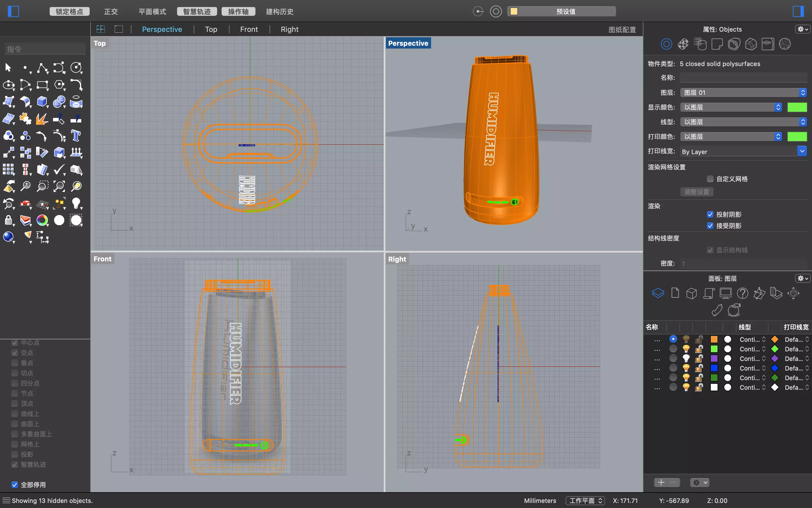
Task: Switch to the Right viewport tab
Action: pyautogui.click(x=290, y=29)
